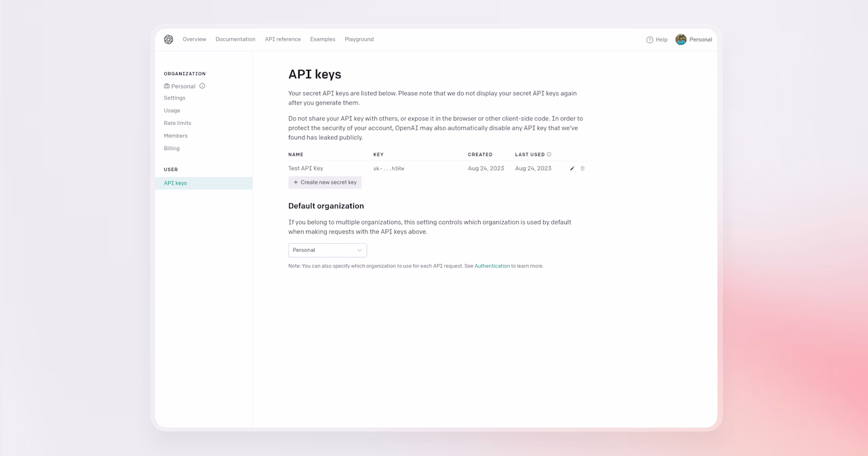Viewport: 868px width, 456px height.
Task: Click the plus icon in Create new secret key
Action: click(x=296, y=183)
